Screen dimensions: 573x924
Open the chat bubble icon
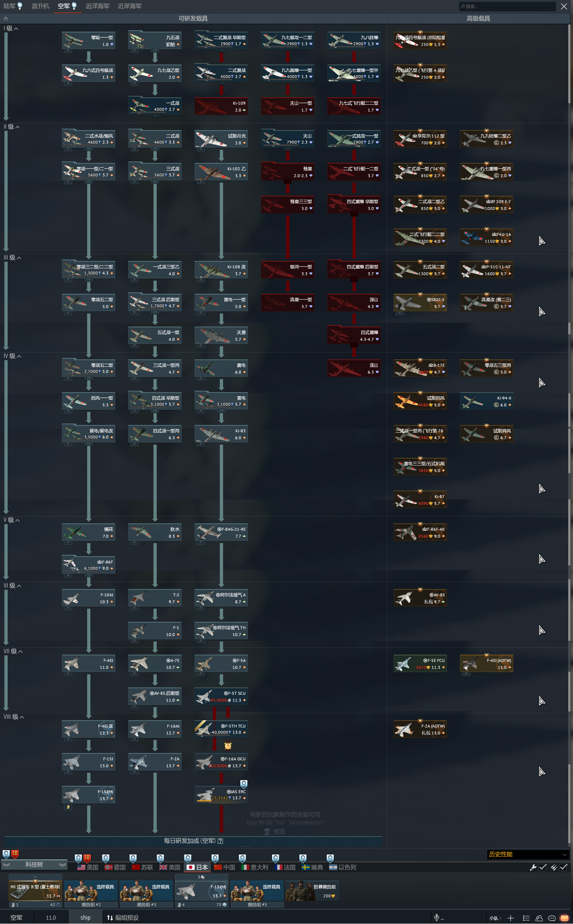(552, 918)
